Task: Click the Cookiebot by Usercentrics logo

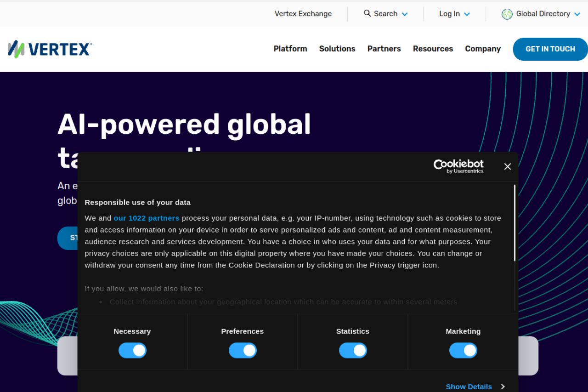Action: coord(458,166)
